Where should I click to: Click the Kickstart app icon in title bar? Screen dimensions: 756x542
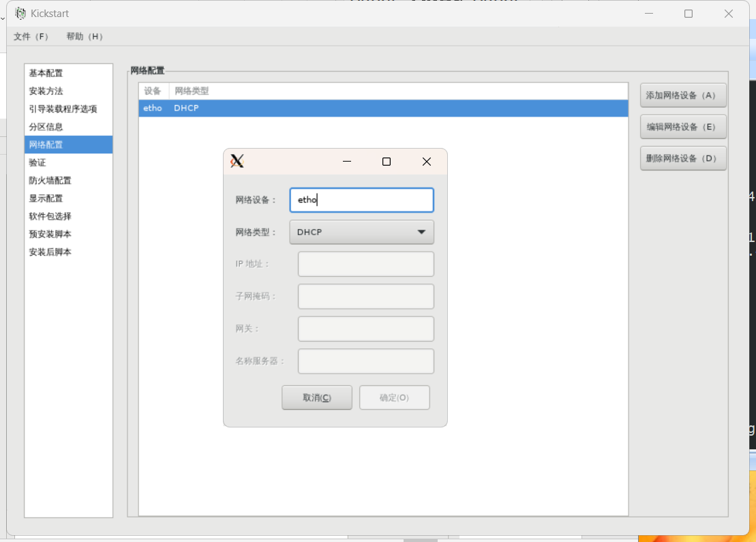pos(20,13)
